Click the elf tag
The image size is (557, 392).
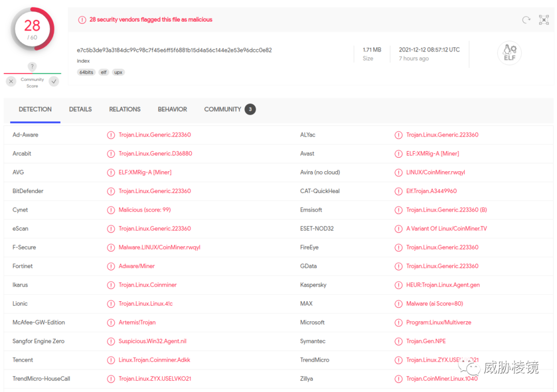[103, 72]
